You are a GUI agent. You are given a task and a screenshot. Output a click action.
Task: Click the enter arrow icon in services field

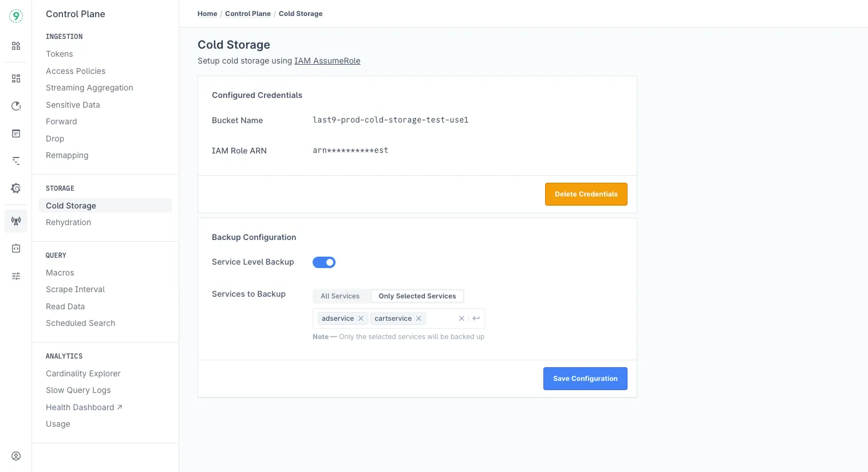(476, 318)
